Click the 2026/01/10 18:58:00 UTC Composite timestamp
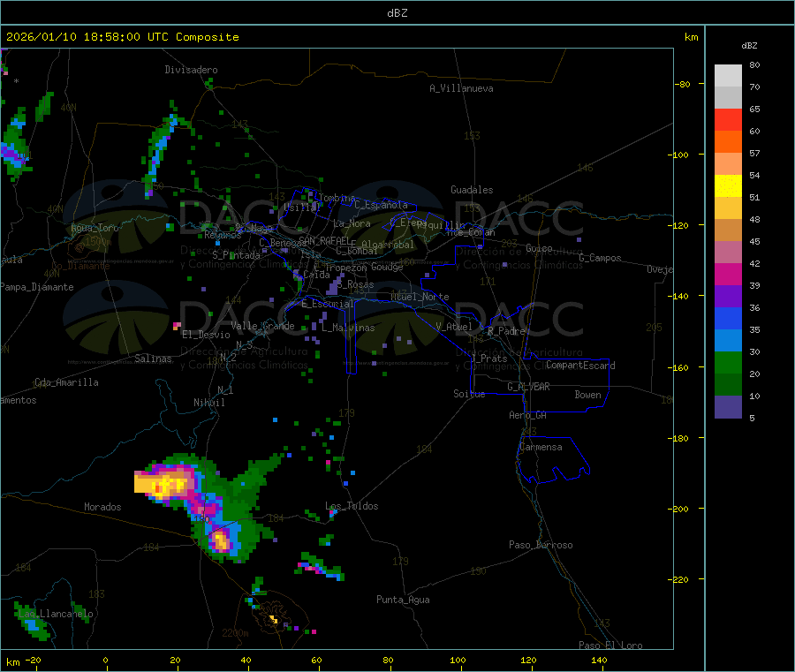 tap(122, 37)
